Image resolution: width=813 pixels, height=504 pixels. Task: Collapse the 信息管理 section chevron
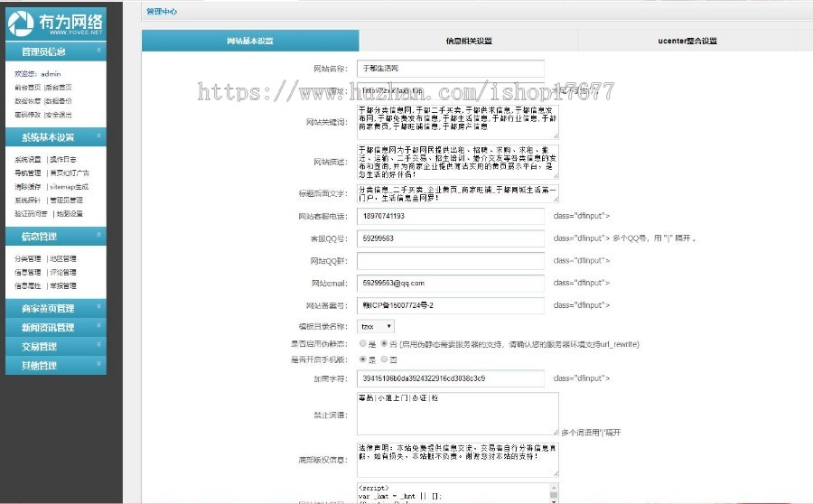pyautogui.click(x=98, y=235)
